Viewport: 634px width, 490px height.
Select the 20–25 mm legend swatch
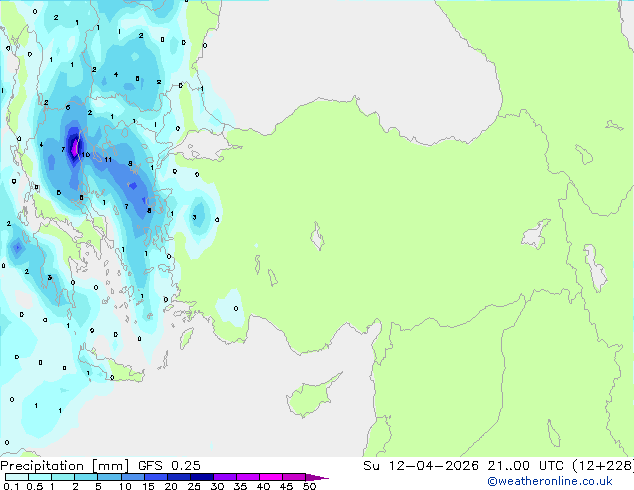point(178,477)
